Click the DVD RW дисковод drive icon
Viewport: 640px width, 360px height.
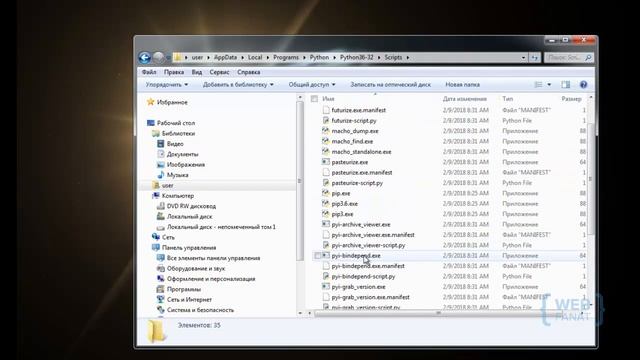point(161,206)
